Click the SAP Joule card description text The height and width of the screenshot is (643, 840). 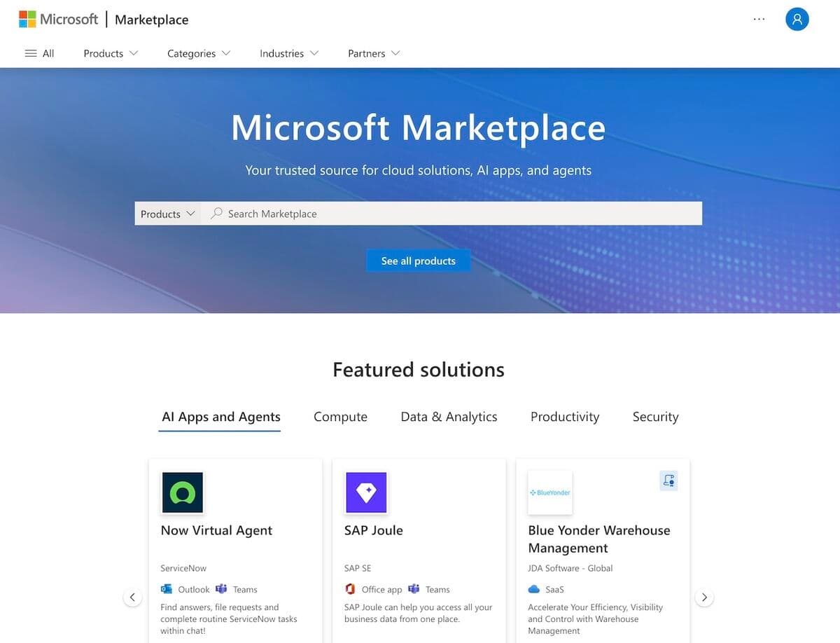(419, 613)
